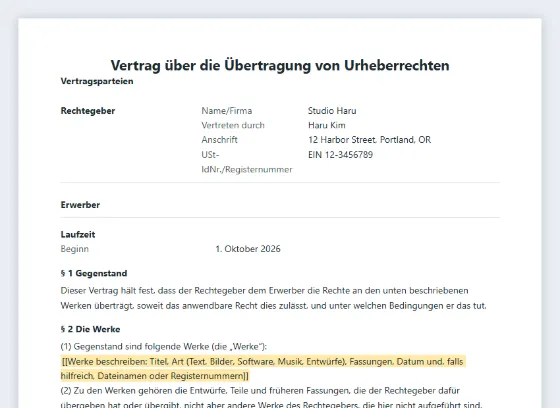The height and width of the screenshot is (408, 560).
Task: Click the 'Name/Firma' field label
Action: [227, 111]
